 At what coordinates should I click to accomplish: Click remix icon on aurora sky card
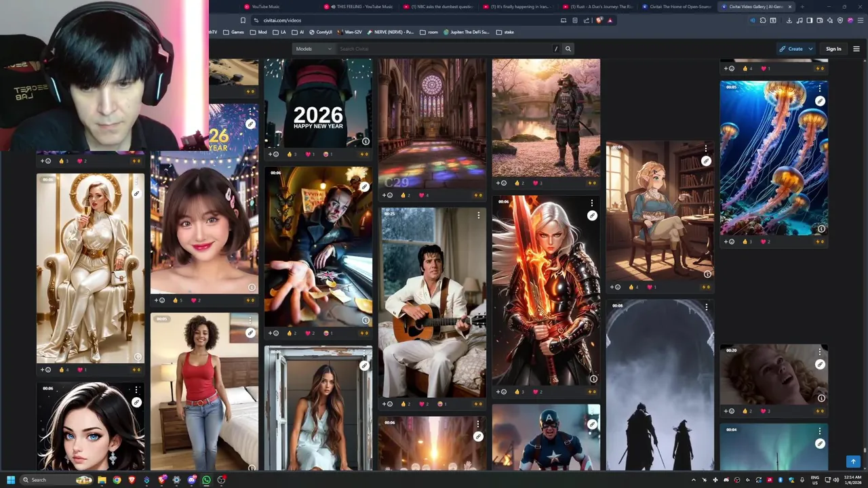(820, 444)
